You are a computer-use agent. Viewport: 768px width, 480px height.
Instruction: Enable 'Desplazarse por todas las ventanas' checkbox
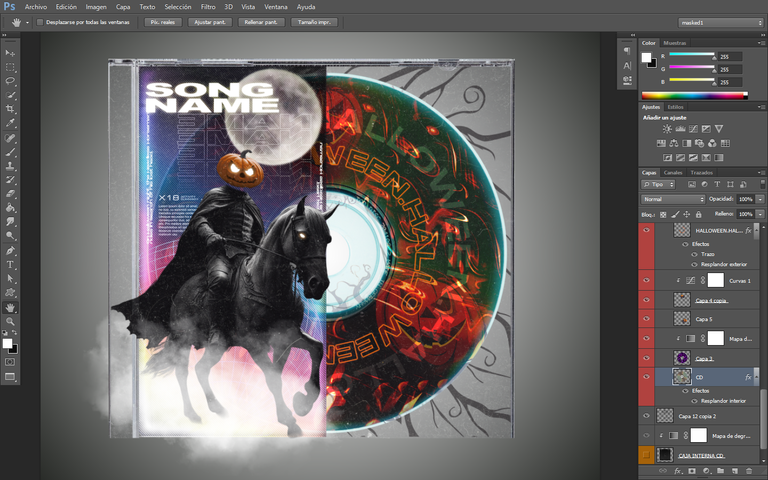pyautogui.click(x=40, y=22)
